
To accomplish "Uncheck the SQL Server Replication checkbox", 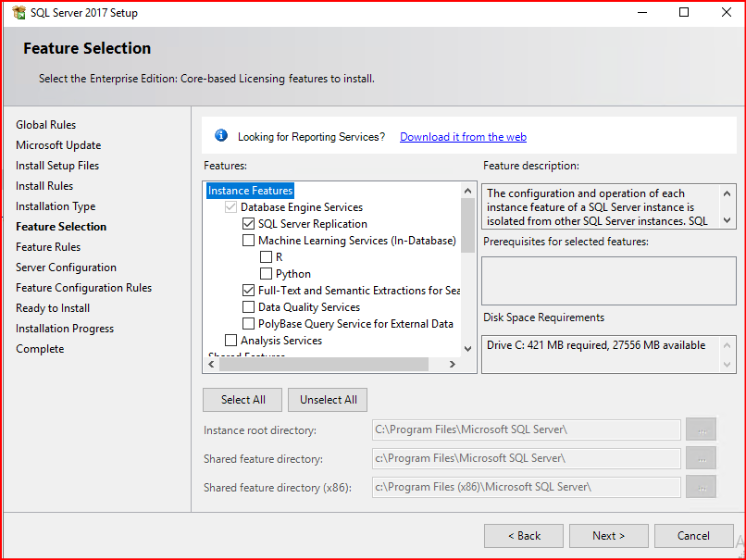I will [248, 224].
